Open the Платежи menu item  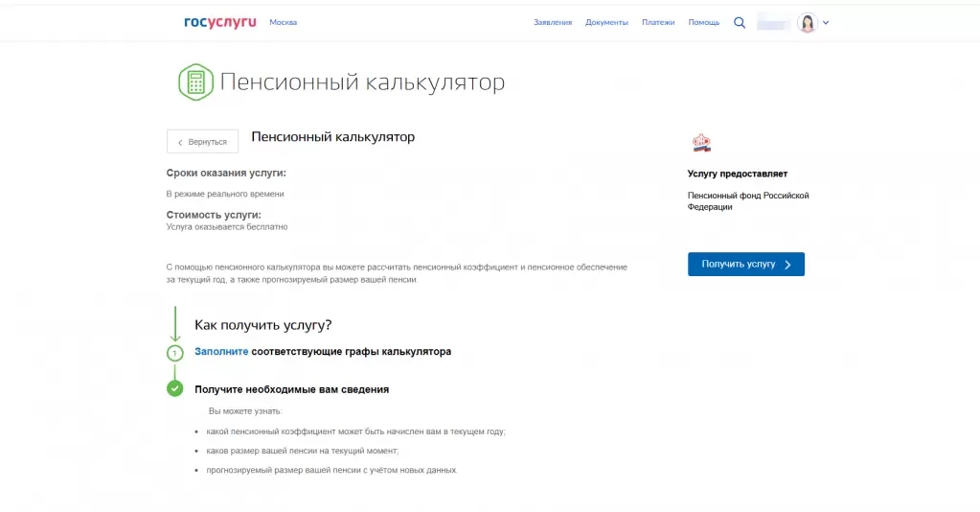tap(658, 22)
